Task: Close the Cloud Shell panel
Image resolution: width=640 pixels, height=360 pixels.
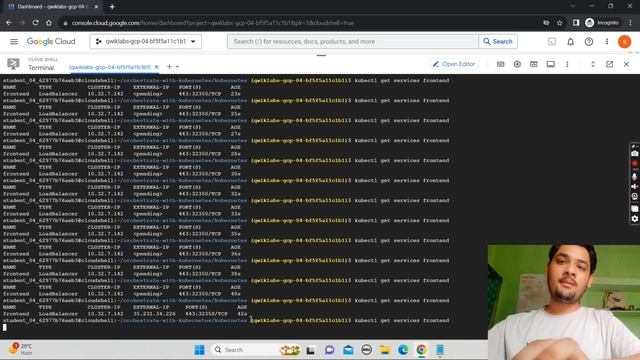Action: (x=626, y=64)
